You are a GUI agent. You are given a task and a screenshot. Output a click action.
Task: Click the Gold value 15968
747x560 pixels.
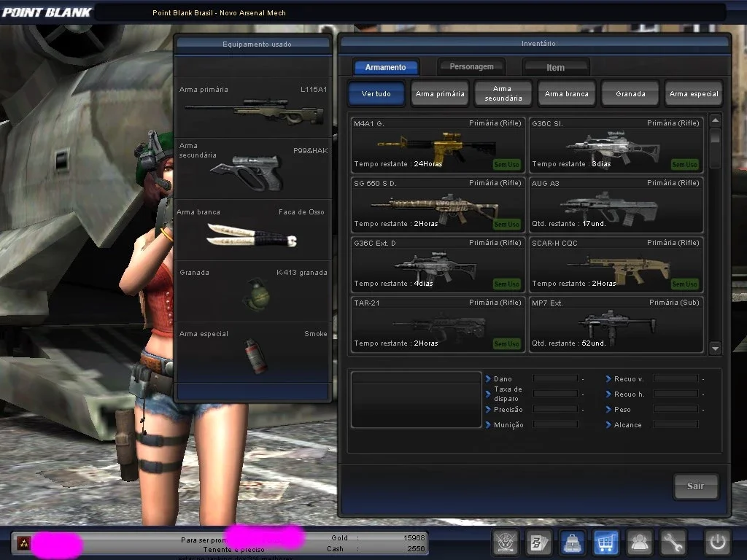(x=414, y=537)
